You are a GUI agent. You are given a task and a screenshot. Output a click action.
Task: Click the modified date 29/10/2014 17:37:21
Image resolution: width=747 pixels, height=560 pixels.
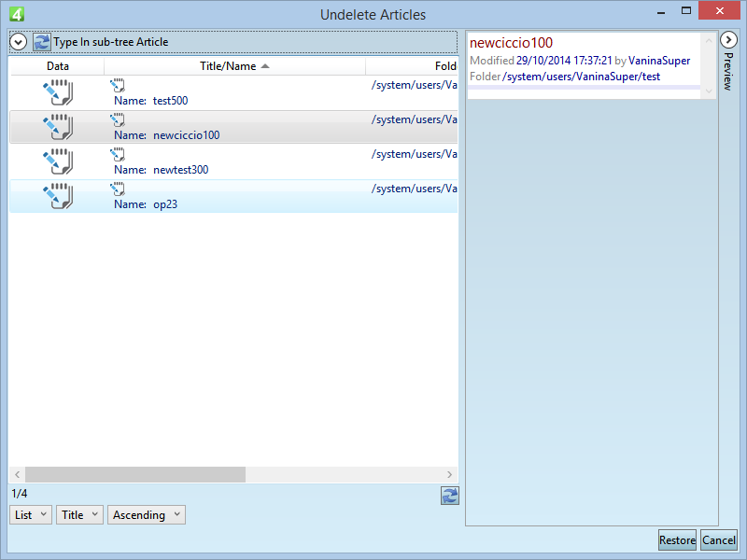tap(564, 61)
